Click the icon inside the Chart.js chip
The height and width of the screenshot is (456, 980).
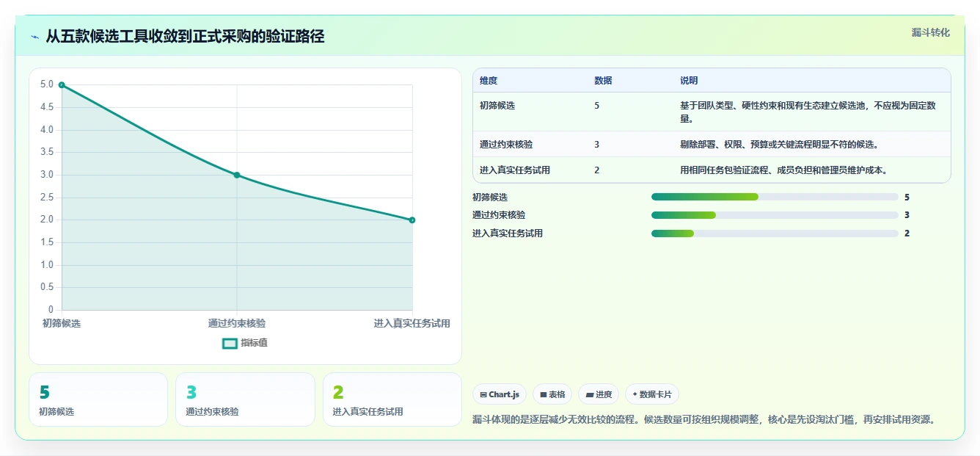pos(483,395)
